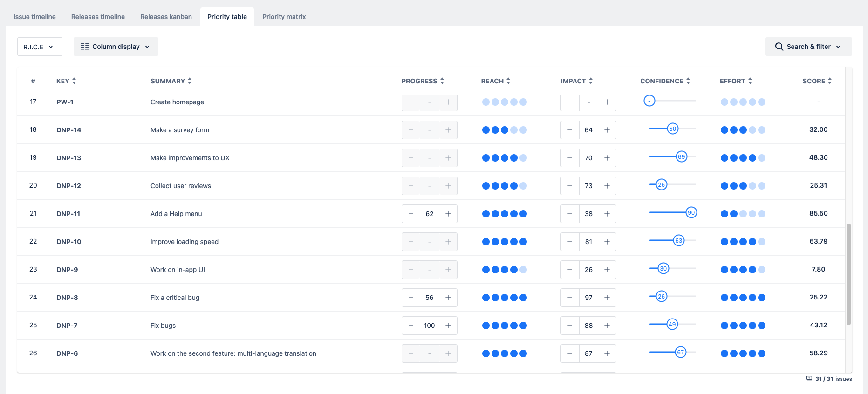Expand the Column display menu
Image resolution: width=868 pixels, height=394 pixels.
pos(116,47)
